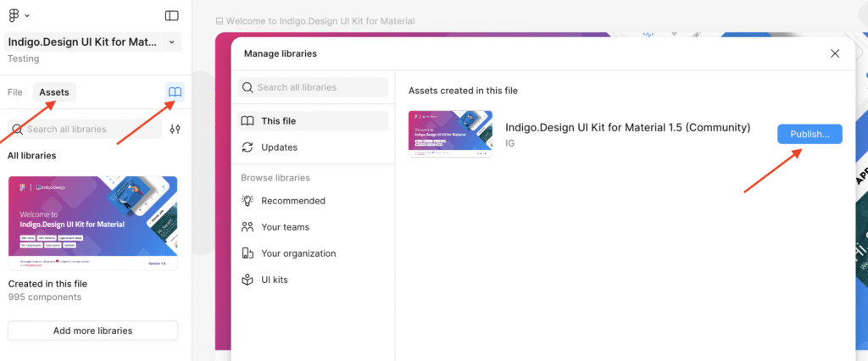Viewport: 868px width, 361px height.
Task: Click the library filter settings icon
Action: tap(175, 130)
